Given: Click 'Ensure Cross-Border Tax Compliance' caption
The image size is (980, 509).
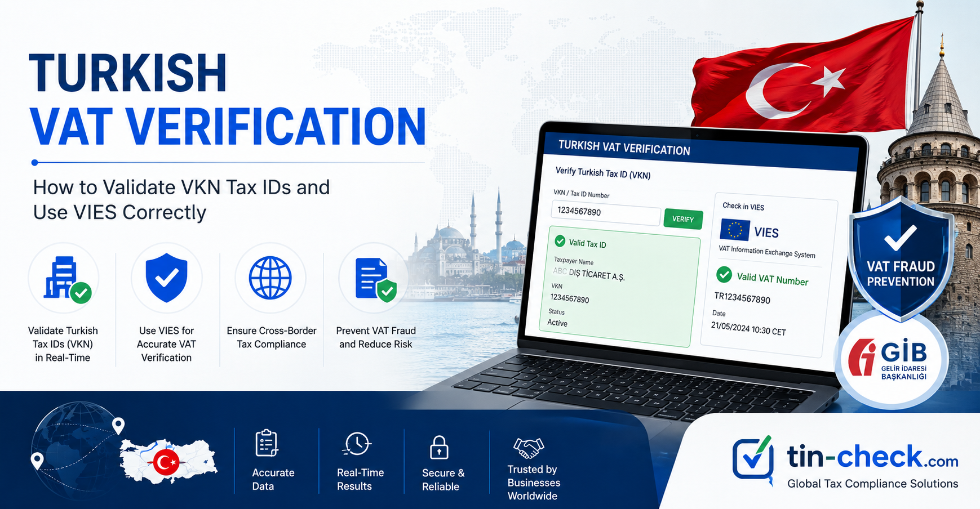Looking at the screenshot, I should coord(272,337).
